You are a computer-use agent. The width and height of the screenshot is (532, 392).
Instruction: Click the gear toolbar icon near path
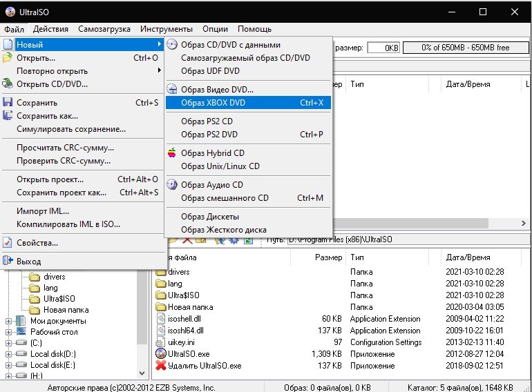[x=234, y=240]
